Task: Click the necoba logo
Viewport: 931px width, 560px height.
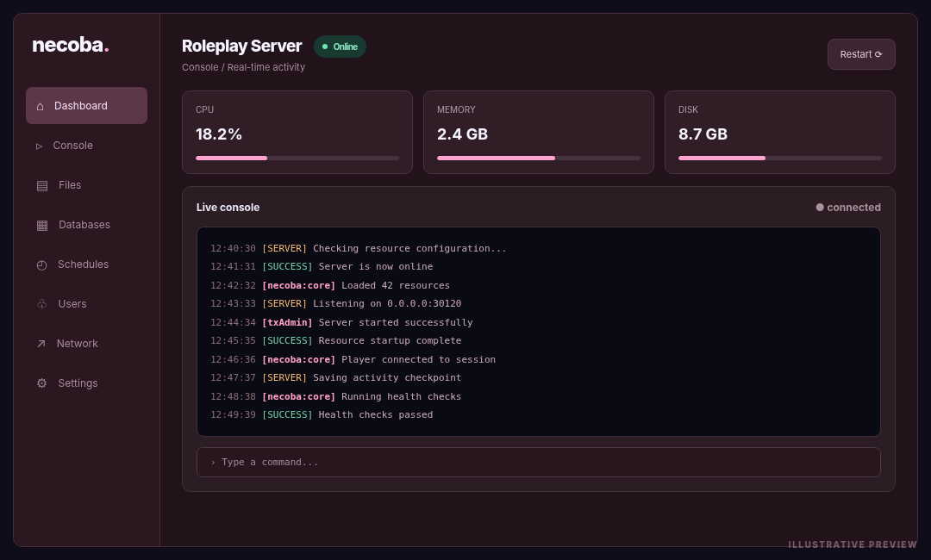Action: click(70, 45)
